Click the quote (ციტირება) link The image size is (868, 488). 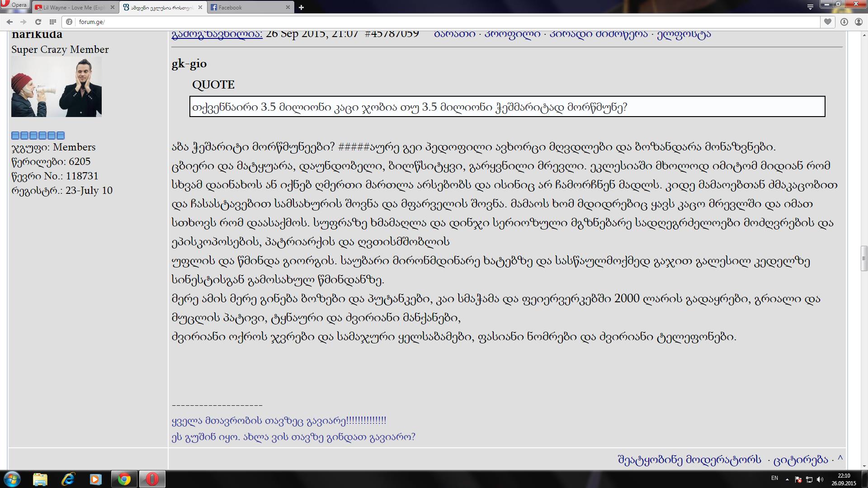coord(801,460)
